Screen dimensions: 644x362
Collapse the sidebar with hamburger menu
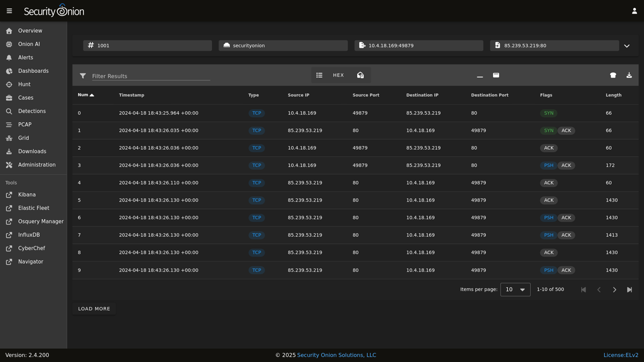[9, 11]
